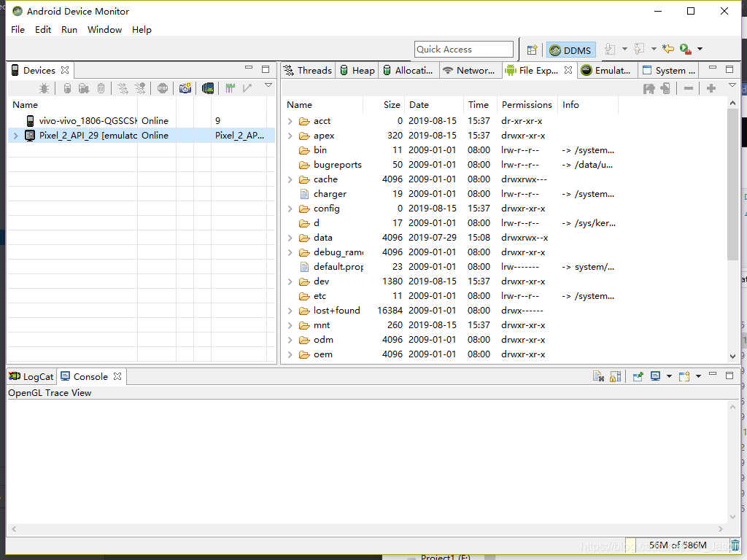Click the Clear Console icon

click(x=598, y=377)
